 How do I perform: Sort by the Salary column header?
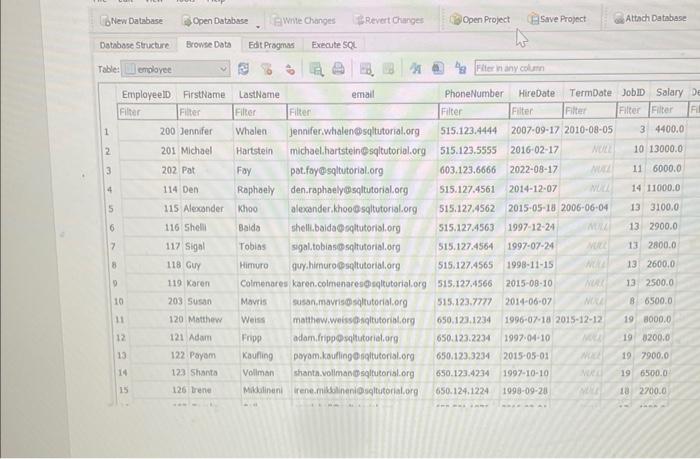pyautogui.click(x=669, y=92)
